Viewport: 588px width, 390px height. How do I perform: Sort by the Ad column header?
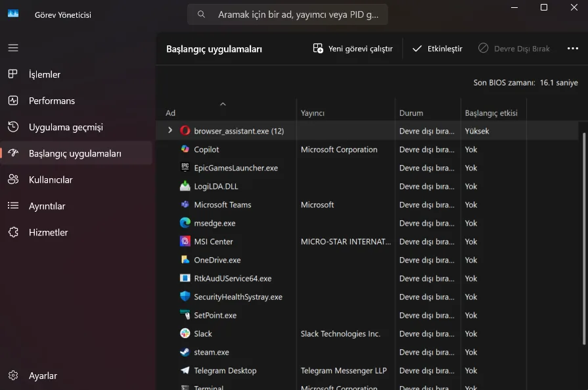click(226, 112)
